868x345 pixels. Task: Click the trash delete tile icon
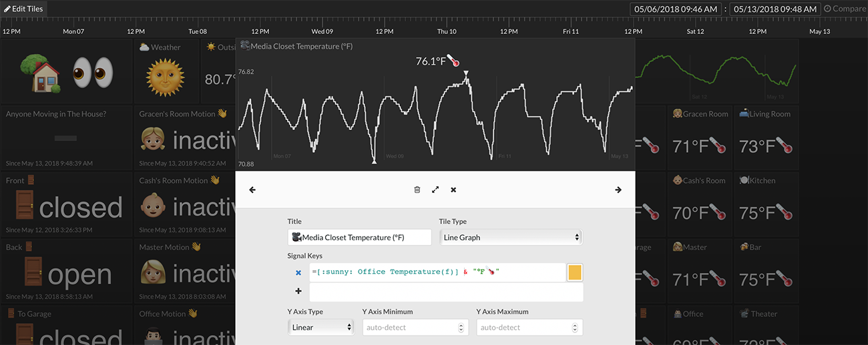[x=417, y=190]
